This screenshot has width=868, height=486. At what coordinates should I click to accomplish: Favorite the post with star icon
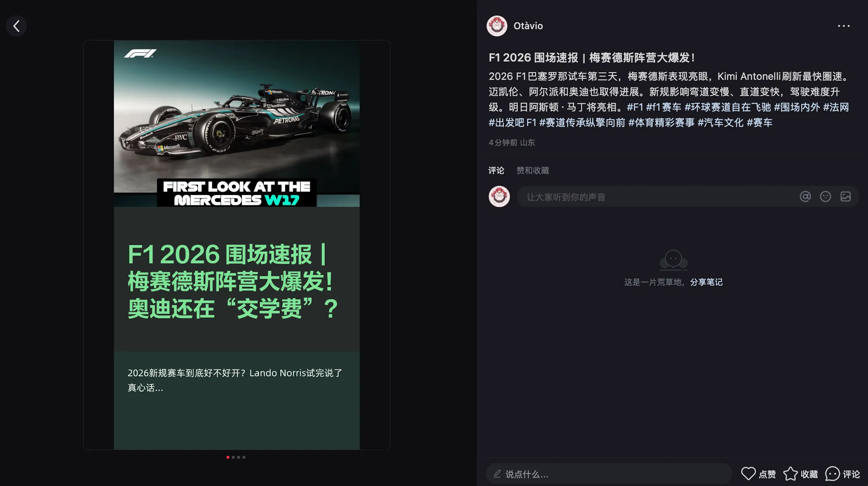point(790,474)
